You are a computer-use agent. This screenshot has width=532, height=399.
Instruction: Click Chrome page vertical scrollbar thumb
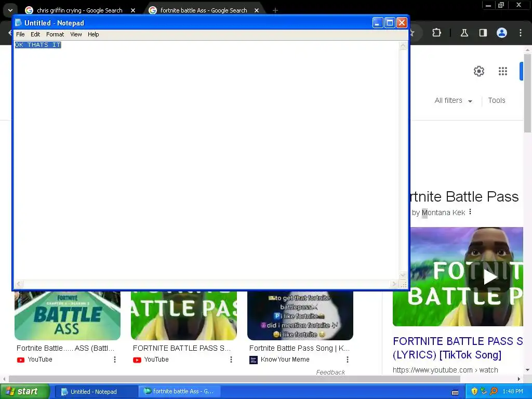[527, 93]
